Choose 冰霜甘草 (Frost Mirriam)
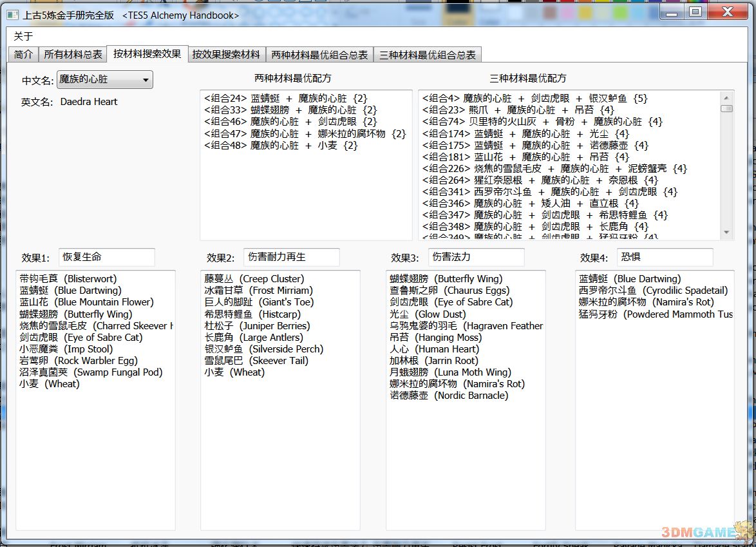This screenshot has height=547, width=756. click(258, 291)
